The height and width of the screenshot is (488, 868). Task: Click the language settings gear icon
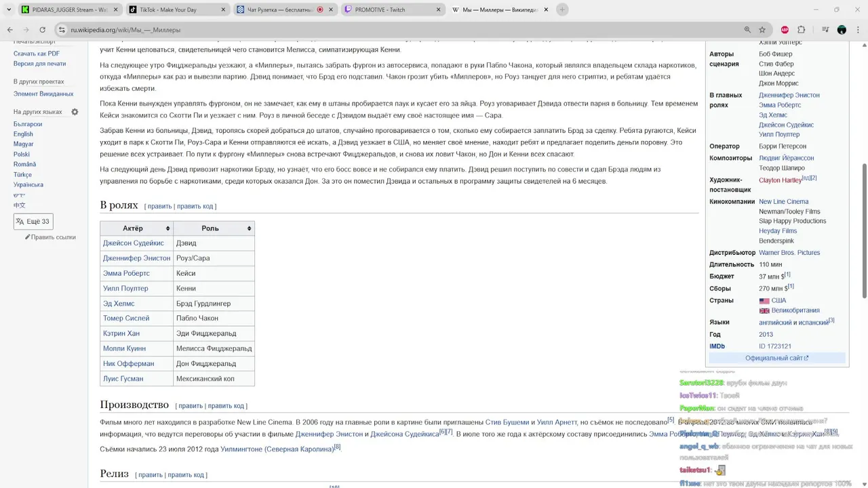click(x=75, y=112)
